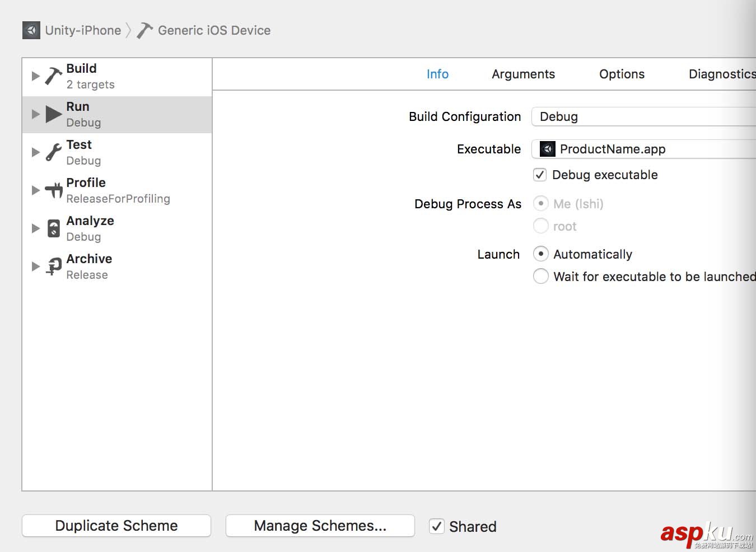Select the Archive action icon
This screenshot has height=552, width=756.
(x=54, y=266)
